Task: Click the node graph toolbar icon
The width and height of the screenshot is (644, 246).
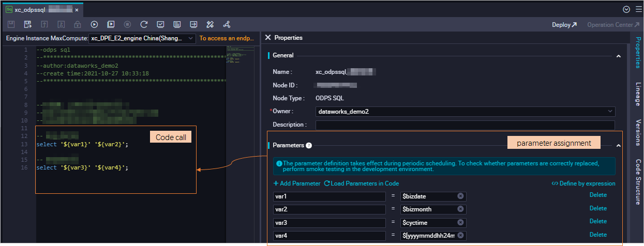Action: [227, 24]
